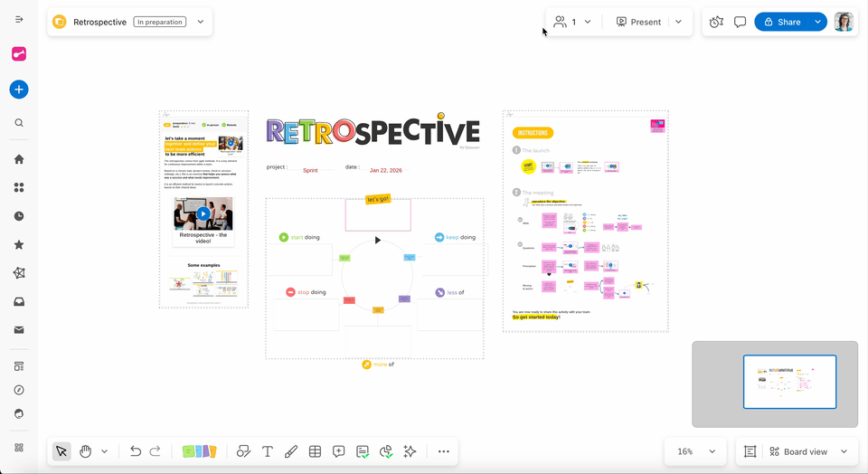
Task: Open the 16% zoom level dropdown
Action: 696,452
